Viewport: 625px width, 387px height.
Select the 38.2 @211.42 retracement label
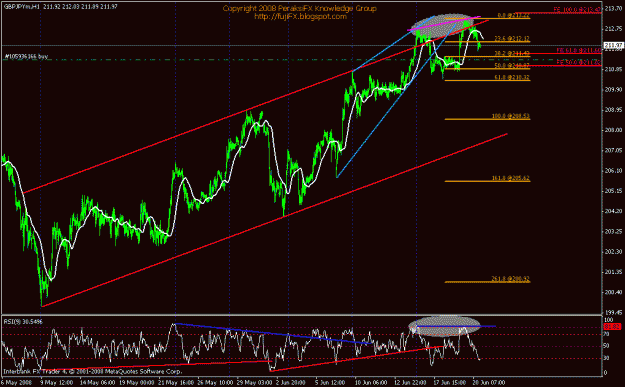512,53
